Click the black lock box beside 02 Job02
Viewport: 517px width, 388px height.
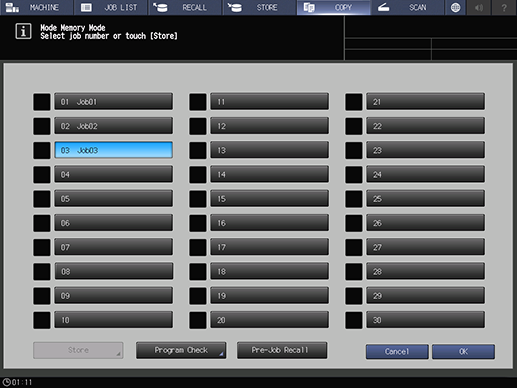click(42, 126)
